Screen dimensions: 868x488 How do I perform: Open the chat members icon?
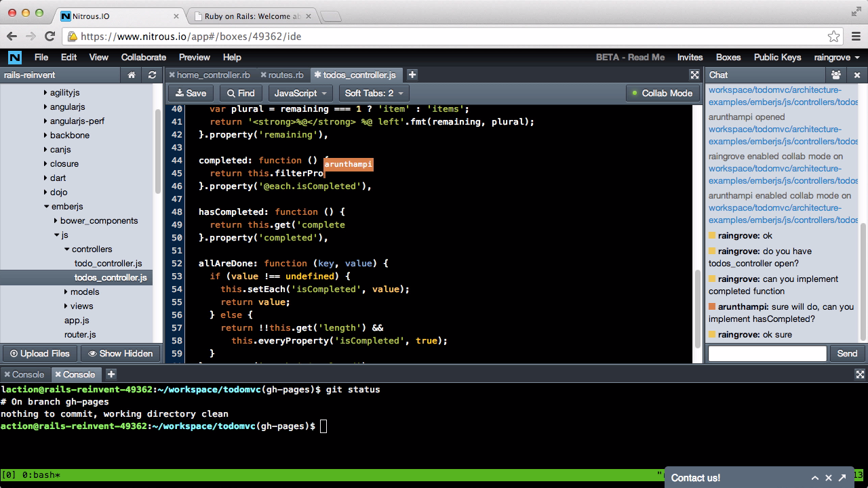point(836,75)
